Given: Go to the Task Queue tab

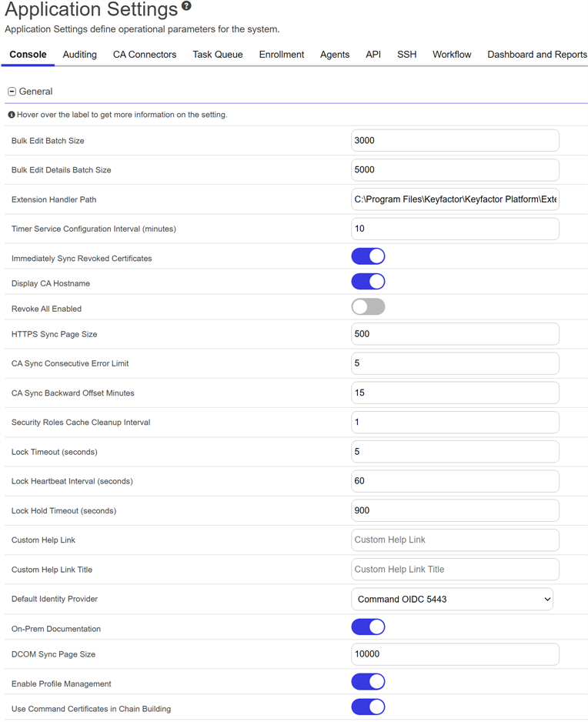Looking at the screenshot, I should (x=218, y=55).
